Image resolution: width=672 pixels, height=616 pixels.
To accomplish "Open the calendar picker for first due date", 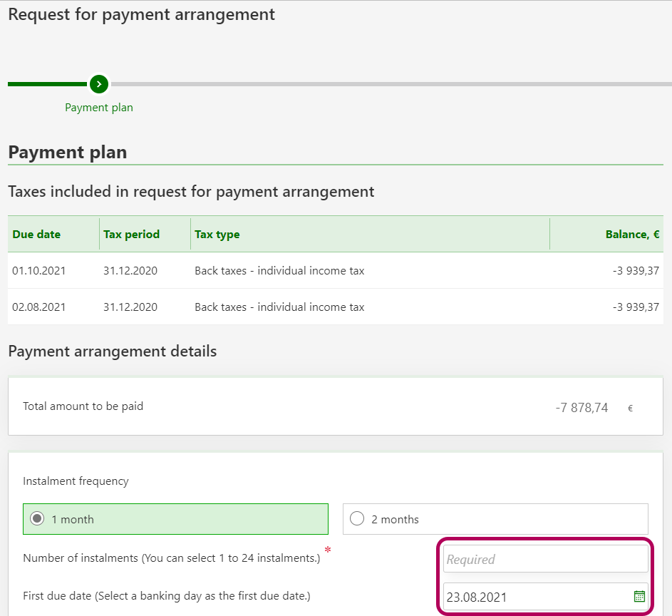I will coord(639,597).
